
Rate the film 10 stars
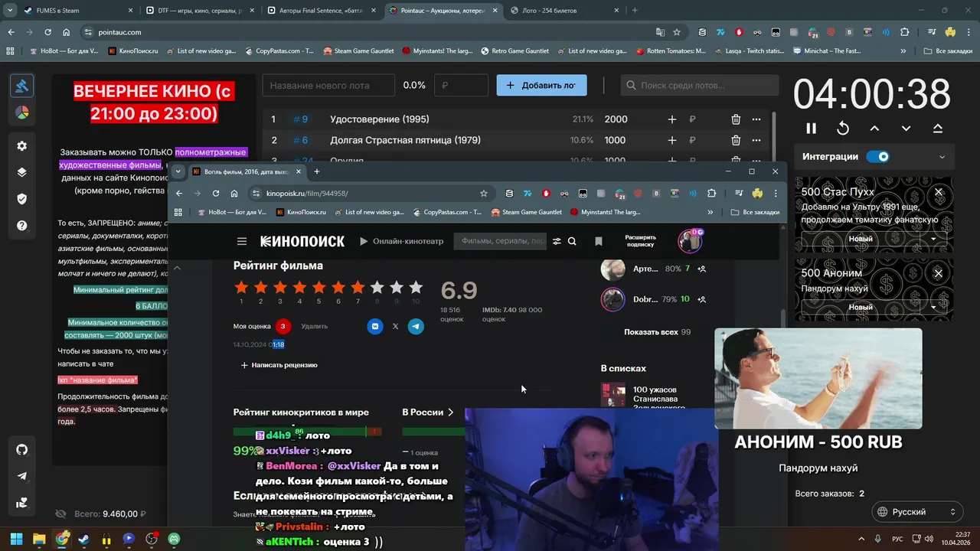click(416, 288)
